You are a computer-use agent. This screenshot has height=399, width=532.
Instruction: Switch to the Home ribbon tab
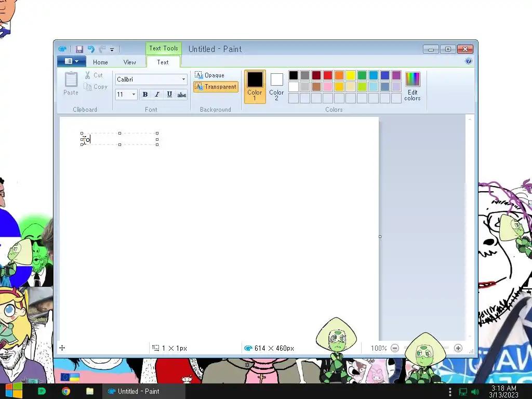100,62
